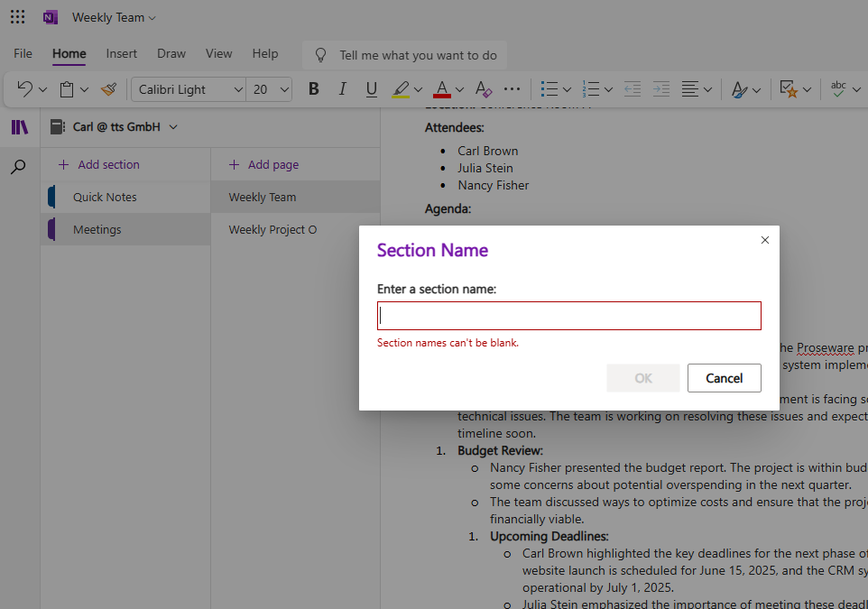Click Add section
This screenshot has width=868, height=609.
[99, 164]
